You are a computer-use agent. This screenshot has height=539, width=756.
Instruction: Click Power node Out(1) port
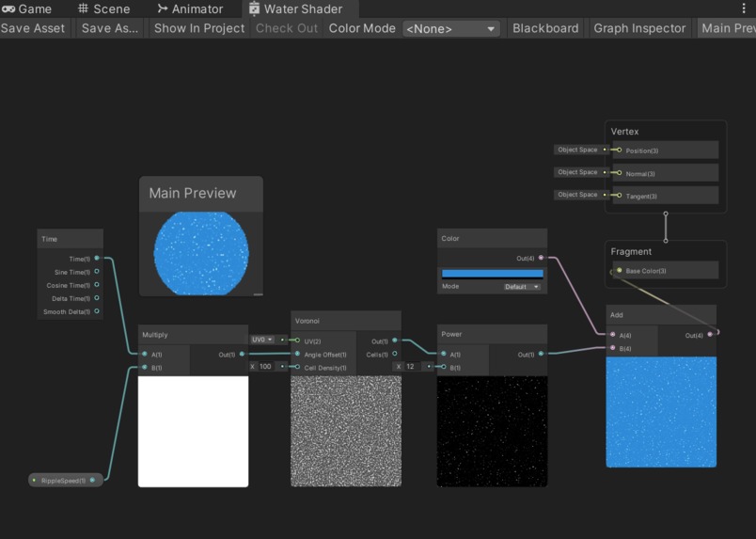point(541,354)
